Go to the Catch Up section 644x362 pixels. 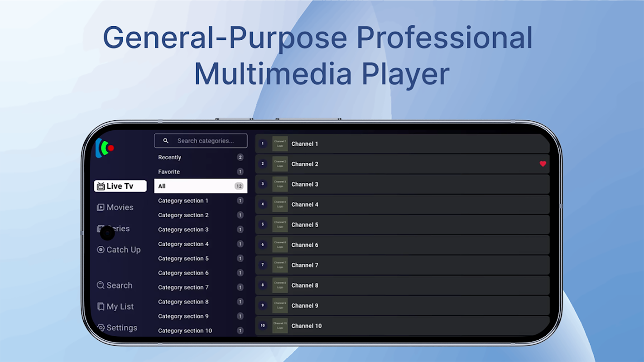coord(119,250)
